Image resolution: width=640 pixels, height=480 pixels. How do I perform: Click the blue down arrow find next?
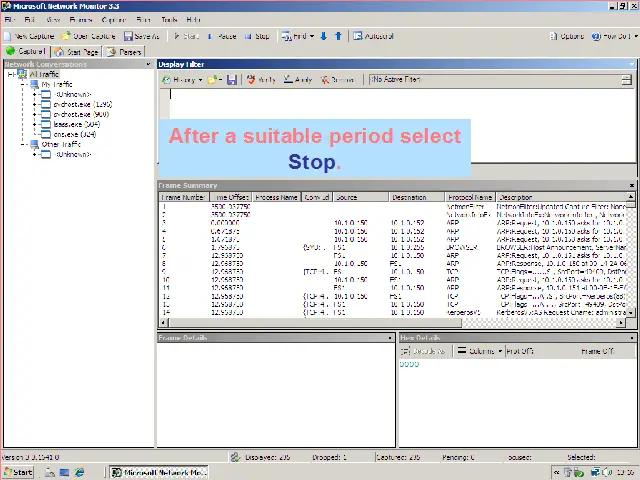pyautogui.click(x=324, y=36)
